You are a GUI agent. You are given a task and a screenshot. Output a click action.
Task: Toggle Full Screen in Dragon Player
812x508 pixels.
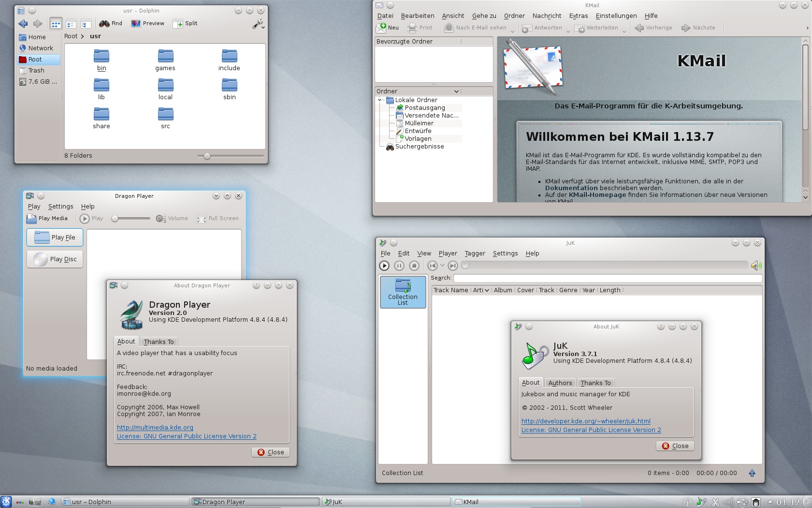click(x=217, y=219)
